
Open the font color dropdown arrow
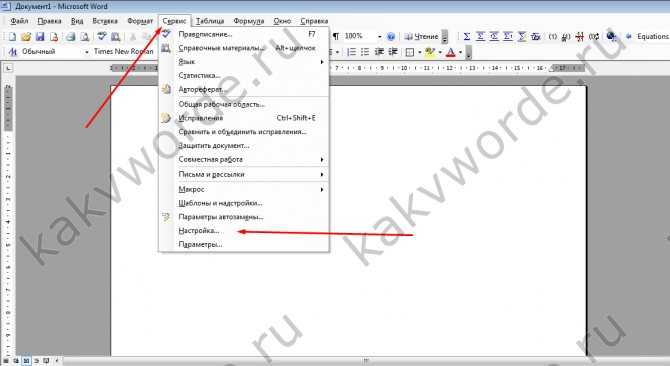click(460, 53)
